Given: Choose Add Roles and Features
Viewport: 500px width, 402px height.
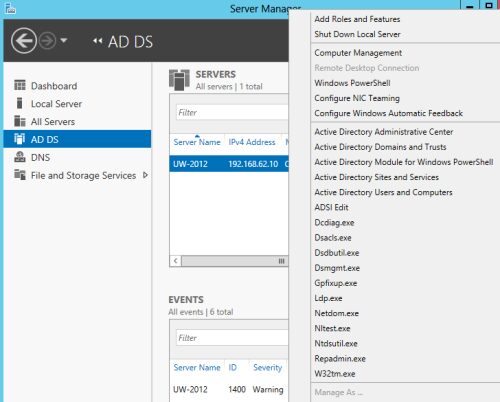Looking at the screenshot, I should [357, 19].
